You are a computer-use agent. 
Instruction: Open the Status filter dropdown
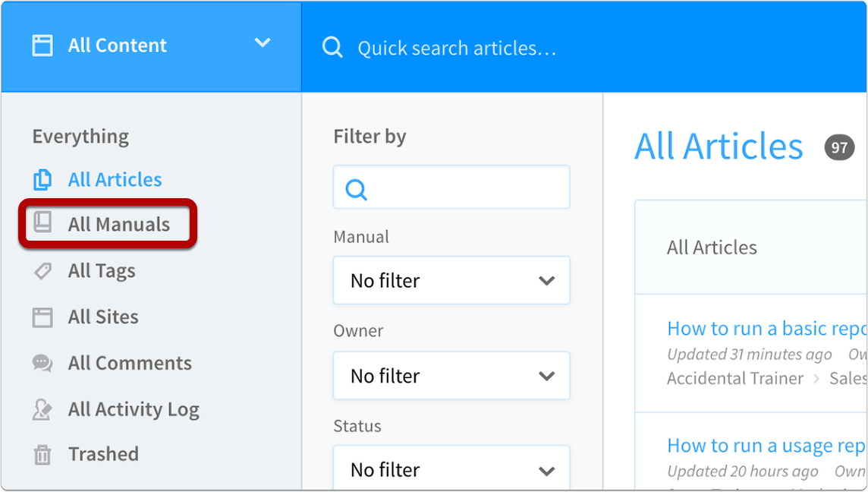(451, 468)
